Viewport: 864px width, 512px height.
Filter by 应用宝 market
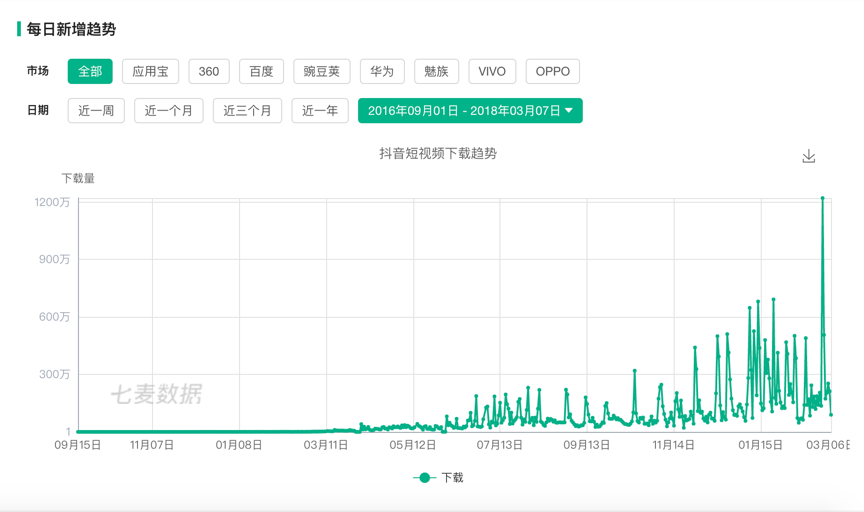click(151, 72)
